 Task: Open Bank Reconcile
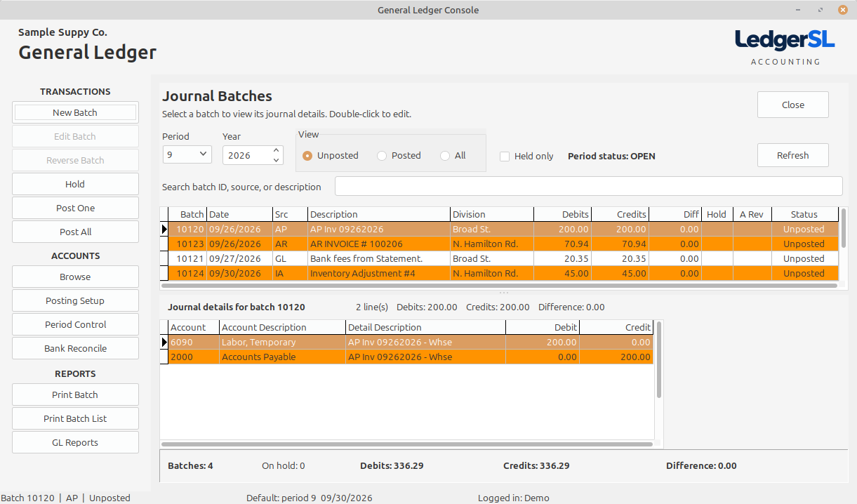(x=75, y=348)
